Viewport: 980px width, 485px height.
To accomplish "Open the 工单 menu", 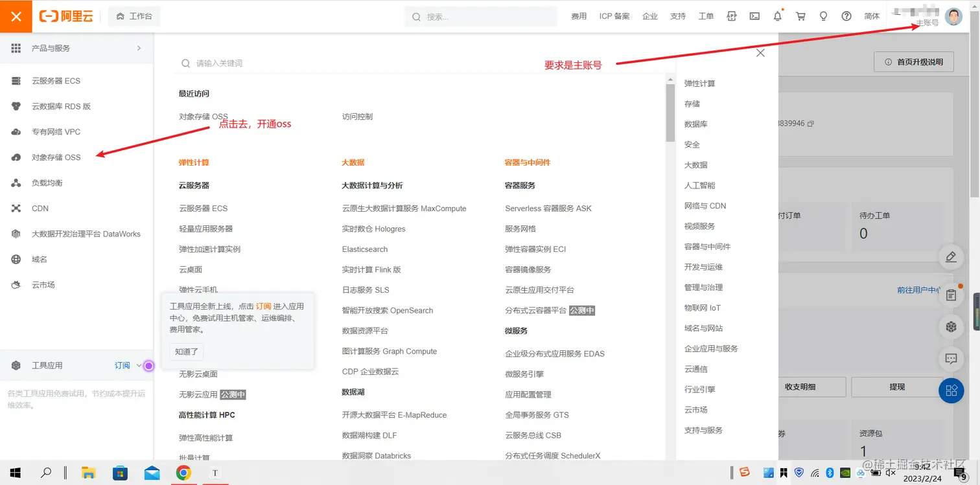I will click(x=706, y=16).
